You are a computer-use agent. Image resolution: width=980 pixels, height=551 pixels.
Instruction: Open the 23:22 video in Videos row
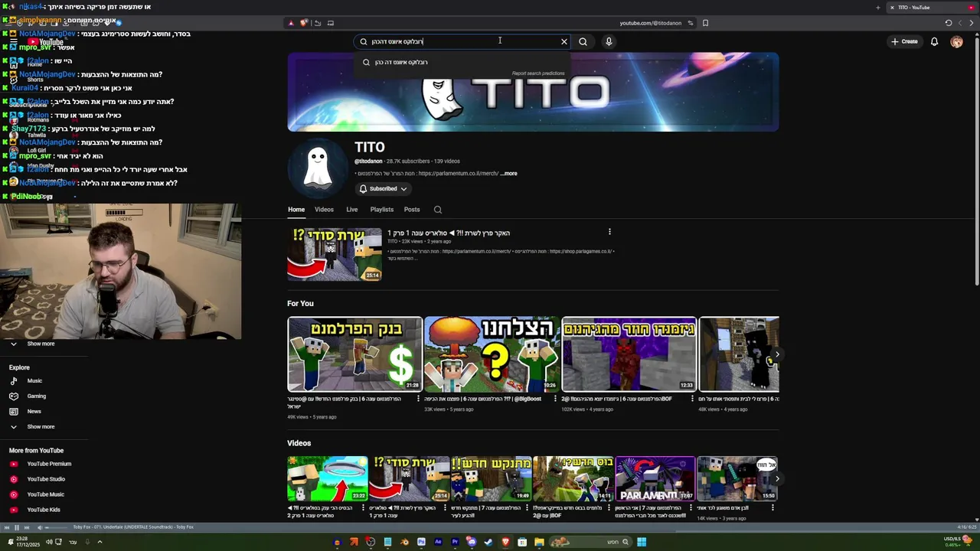(x=328, y=479)
